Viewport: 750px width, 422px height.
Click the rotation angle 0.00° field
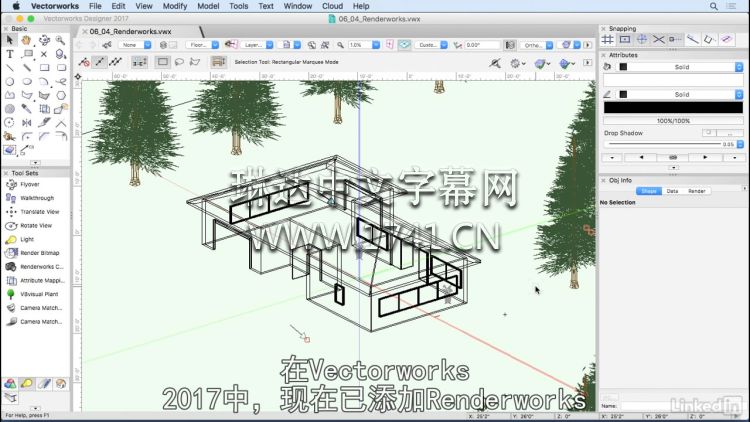tap(483, 45)
